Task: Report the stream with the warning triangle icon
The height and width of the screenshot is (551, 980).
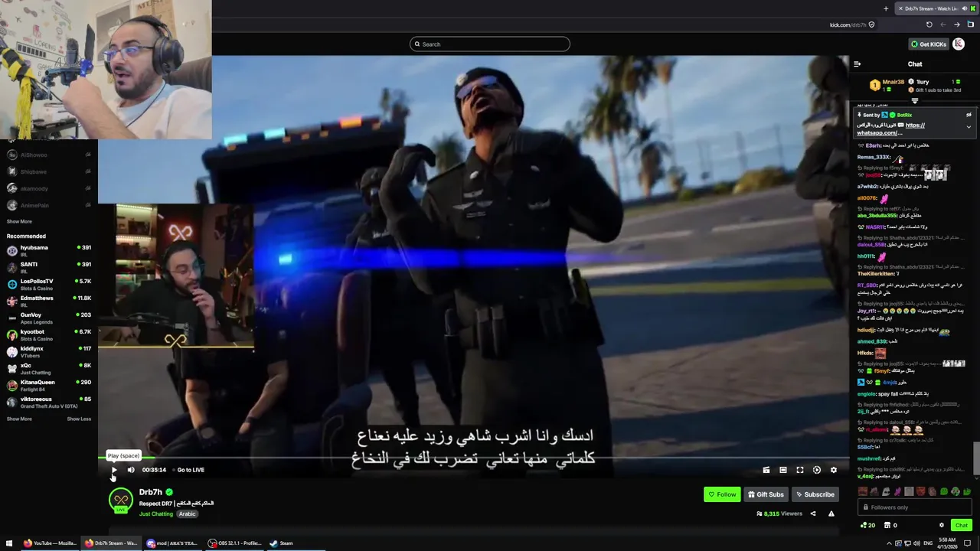Action: (831, 514)
